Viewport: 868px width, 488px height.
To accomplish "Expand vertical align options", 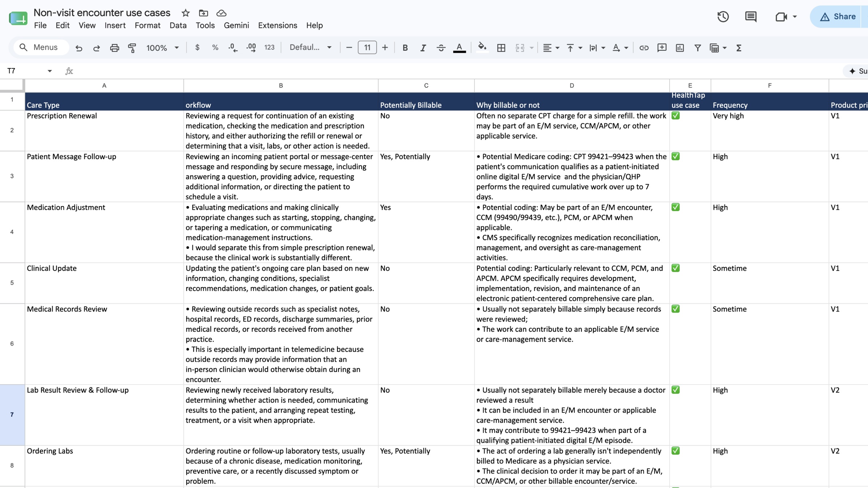I will tap(580, 48).
